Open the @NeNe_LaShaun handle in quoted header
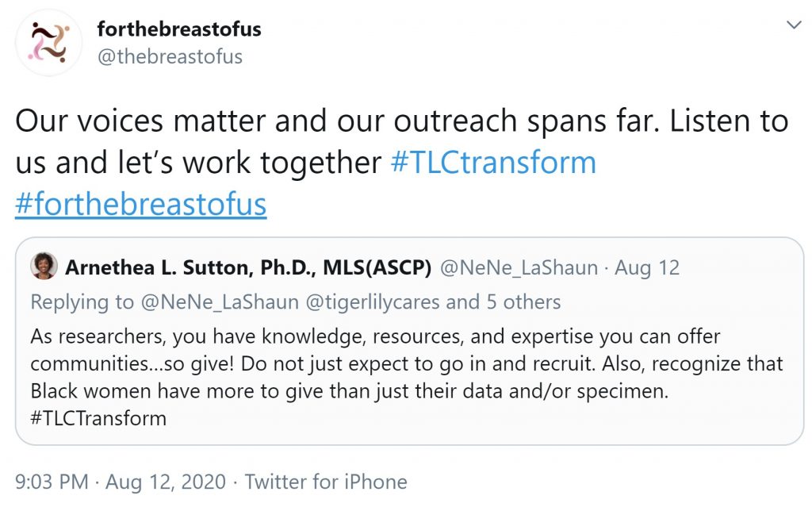The height and width of the screenshot is (507, 812). pos(519,268)
